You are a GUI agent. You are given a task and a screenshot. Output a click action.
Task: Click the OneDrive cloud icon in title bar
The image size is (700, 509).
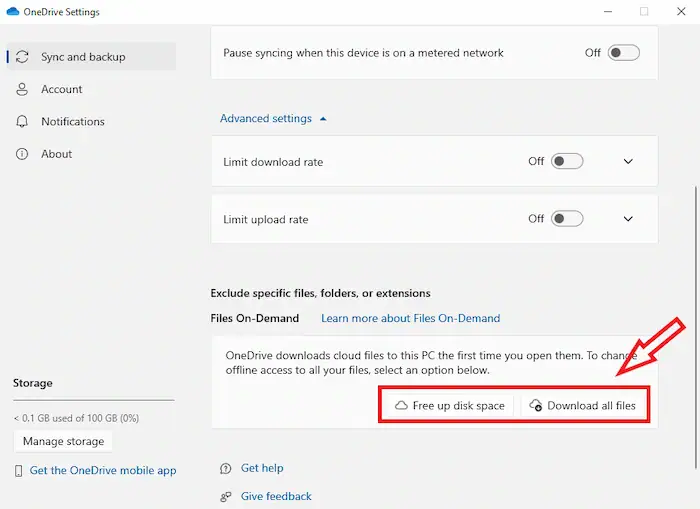[13, 12]
